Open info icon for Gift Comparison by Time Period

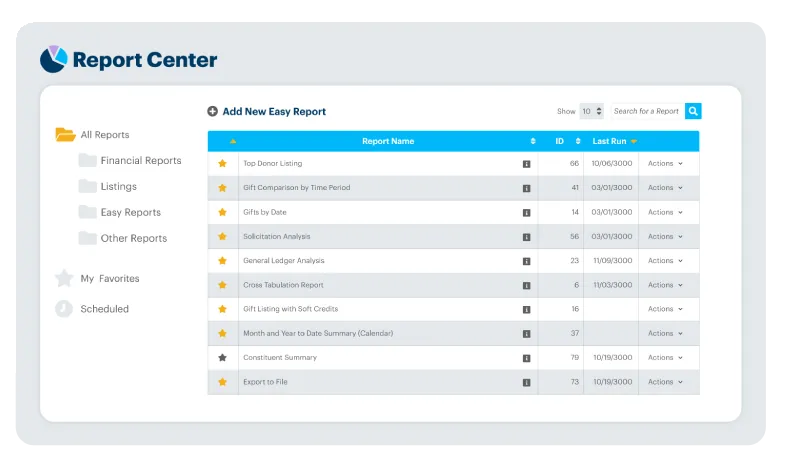(527, 188)
